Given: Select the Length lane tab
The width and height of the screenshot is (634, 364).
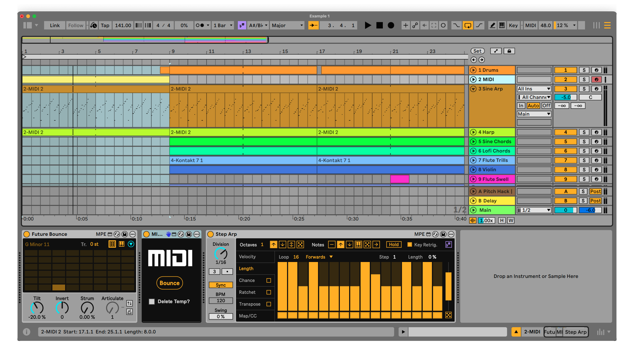Looking at the screenshot, I should [x=246, y=269].
